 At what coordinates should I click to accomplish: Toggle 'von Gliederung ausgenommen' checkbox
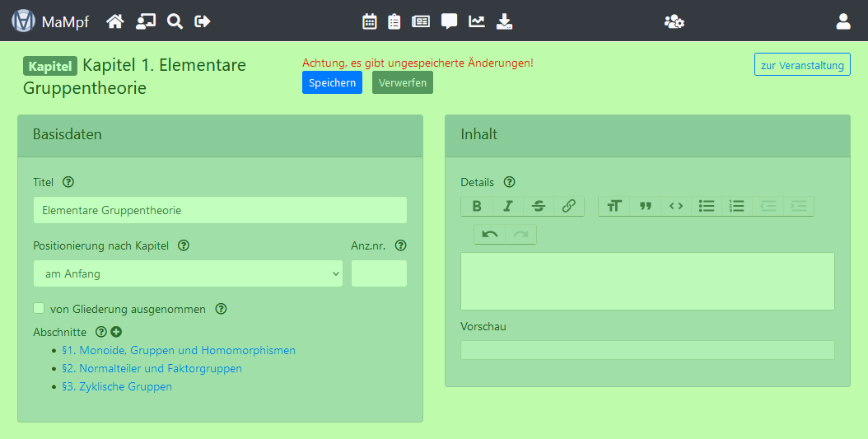(x=39, y=309)
